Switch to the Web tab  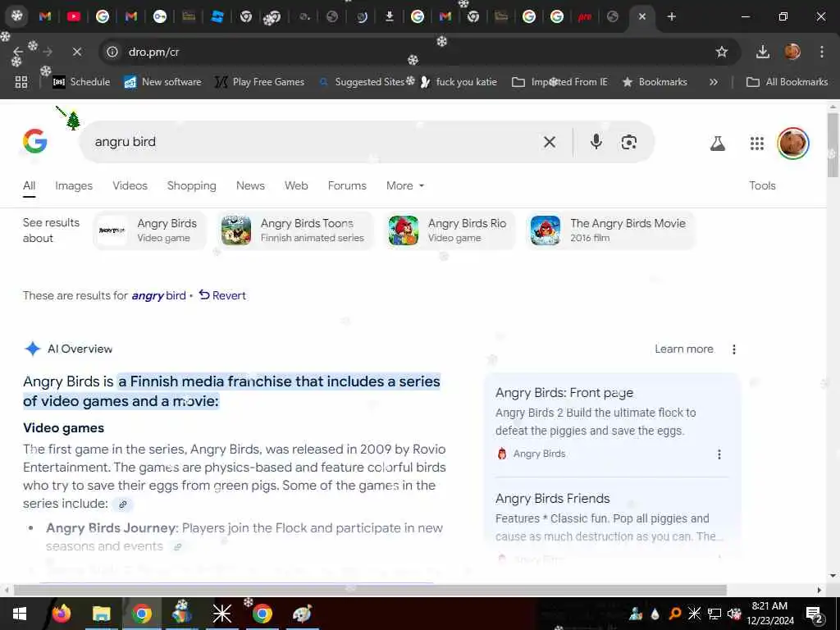tap(295, 185)
